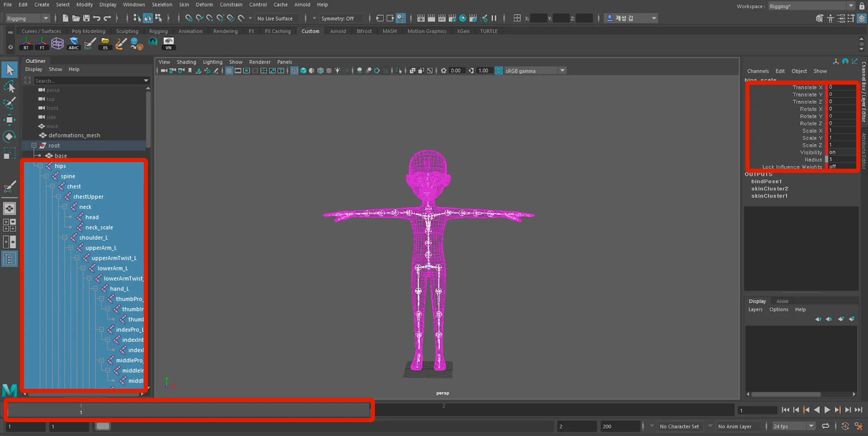Switch to the Anim layer tab
This screenshot has width=868, height=436.
[782, 301]
